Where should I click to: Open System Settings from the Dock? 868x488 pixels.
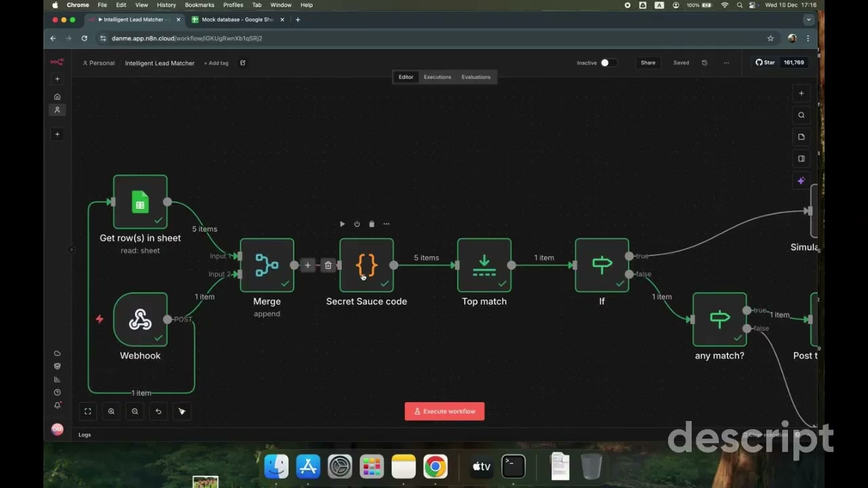pos(340,466)
